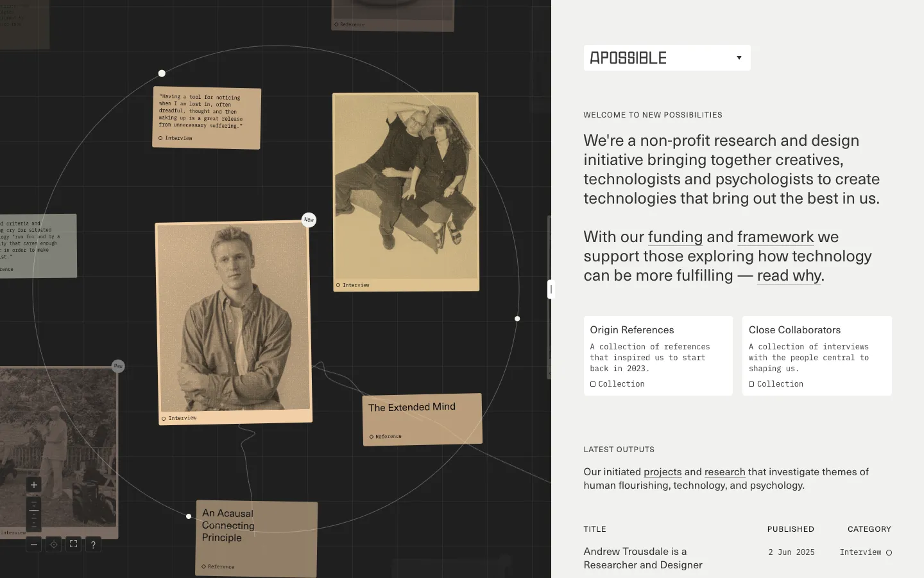This screenshot has width=924, height=578.
Task: Open 'The Extended Mind' reference card
Action: (422, 419)
